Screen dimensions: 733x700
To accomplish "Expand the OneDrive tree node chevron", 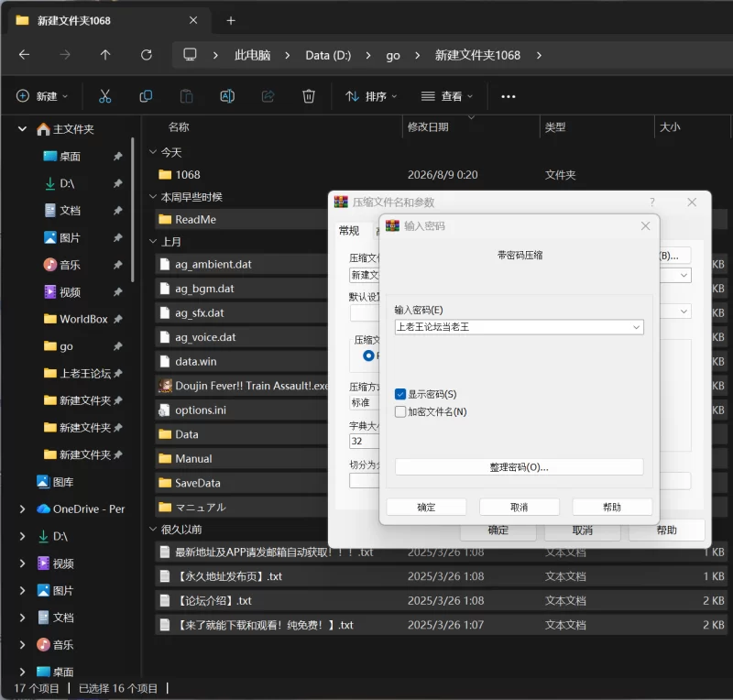I will coord(22,509).
